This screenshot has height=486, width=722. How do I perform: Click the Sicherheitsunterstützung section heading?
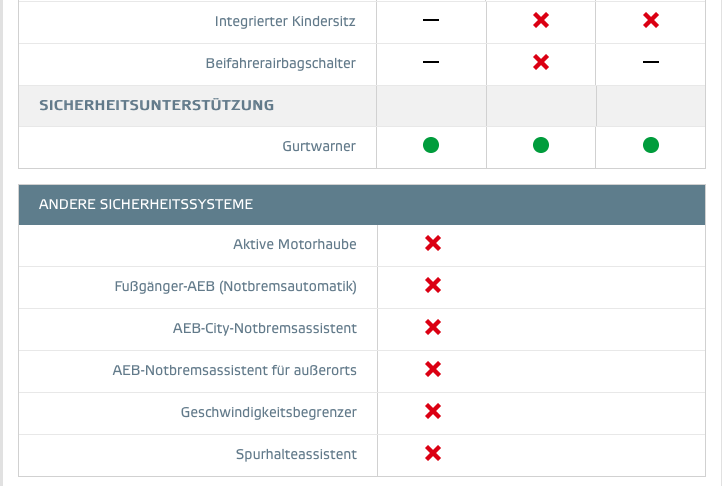[157, 105]
